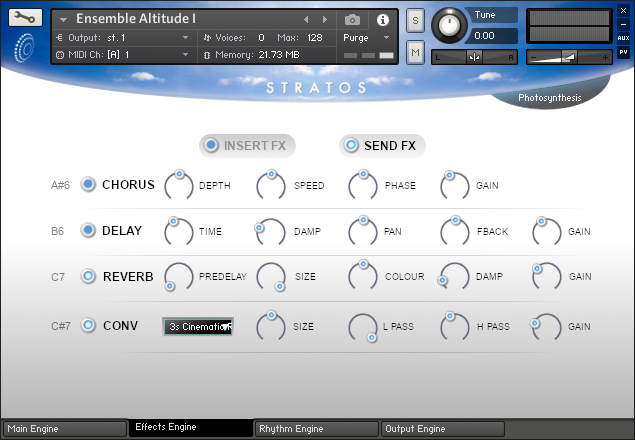
Task: Click the Reverb SIZE knob
Action: click(x=271, y=277)
